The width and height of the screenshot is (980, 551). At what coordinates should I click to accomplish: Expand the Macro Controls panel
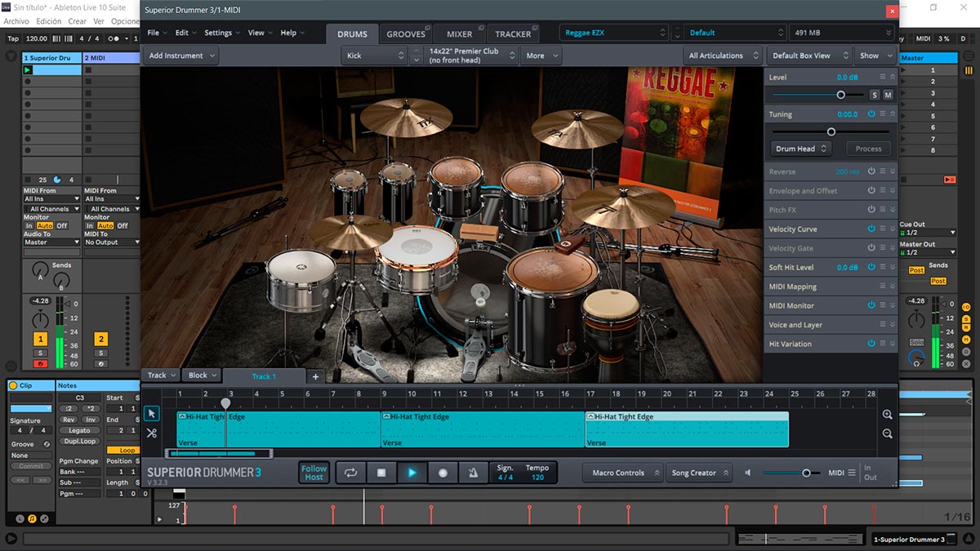click(x=622, y=473)
